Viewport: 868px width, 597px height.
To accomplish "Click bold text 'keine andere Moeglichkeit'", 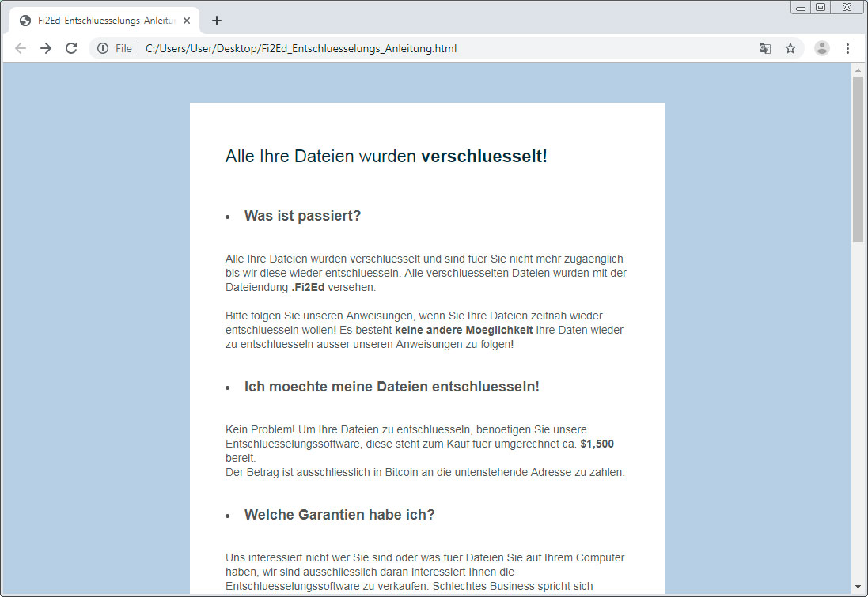I will coord(464,330).
